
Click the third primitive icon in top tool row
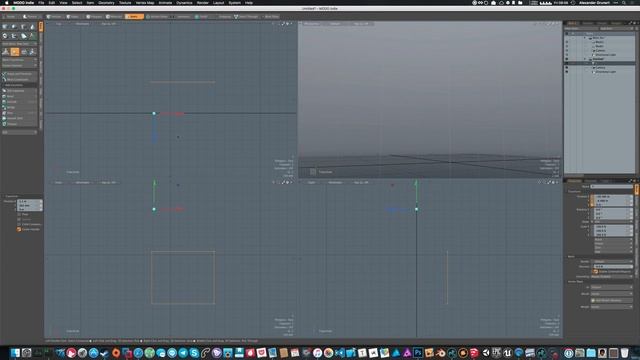pyautogui.click(x=23, y=27)
